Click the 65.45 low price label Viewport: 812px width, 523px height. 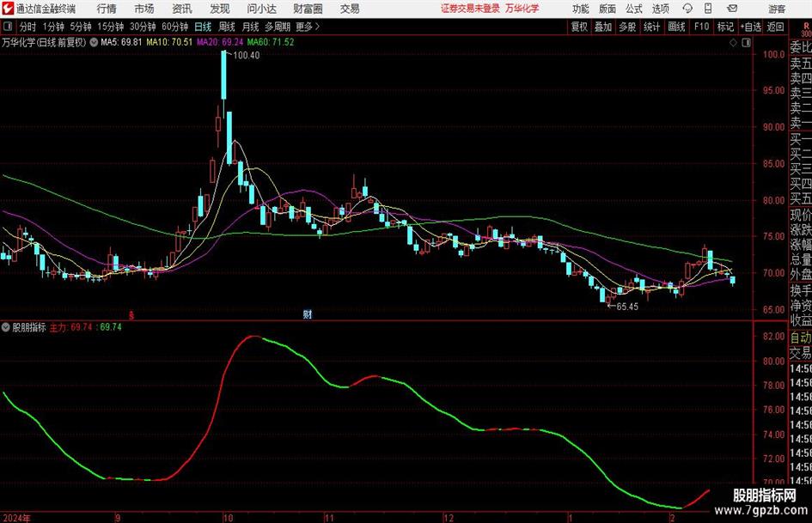point(627,307)
